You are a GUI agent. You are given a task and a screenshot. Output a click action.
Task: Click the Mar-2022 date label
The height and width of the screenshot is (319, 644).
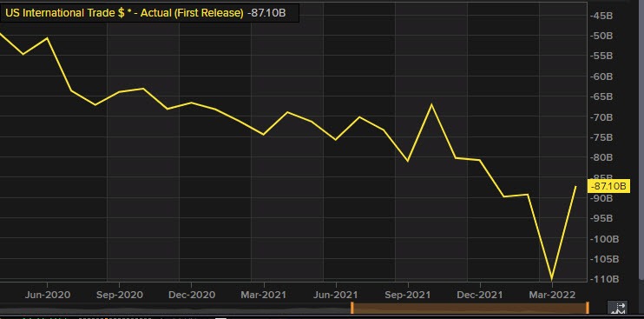click(552, 295)
